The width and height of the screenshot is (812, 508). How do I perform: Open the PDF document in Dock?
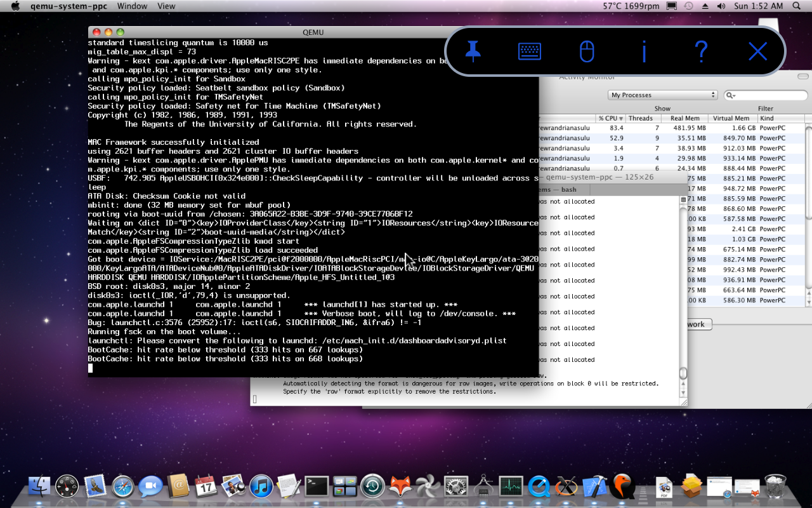click(664, 486)
